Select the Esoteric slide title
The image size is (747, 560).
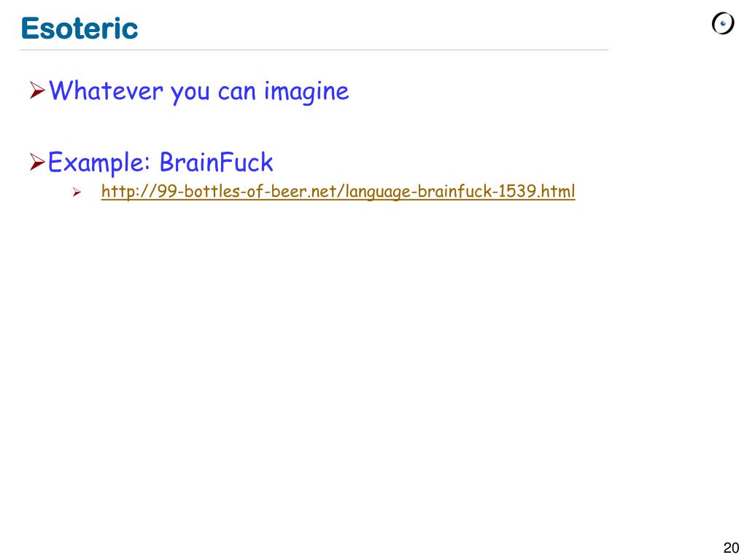[x=80, y=28]
